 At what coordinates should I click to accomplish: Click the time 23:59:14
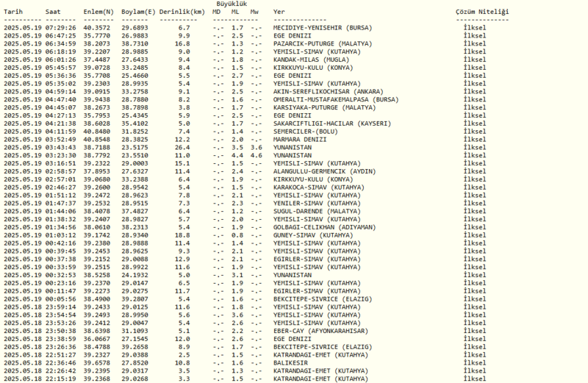click(x=60, y=307)
